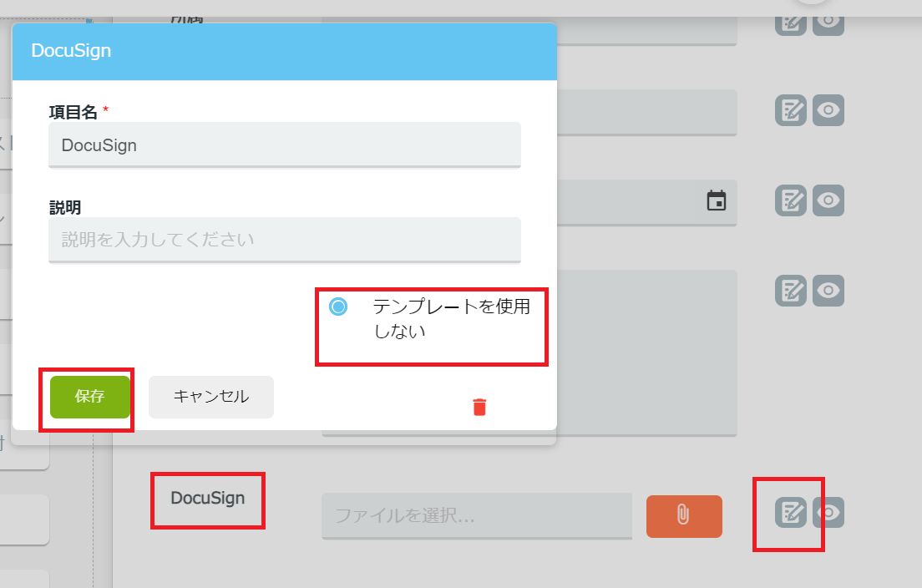Click the ファイルを選択… file input
922x588 pixels.
[x=477, y=515]
